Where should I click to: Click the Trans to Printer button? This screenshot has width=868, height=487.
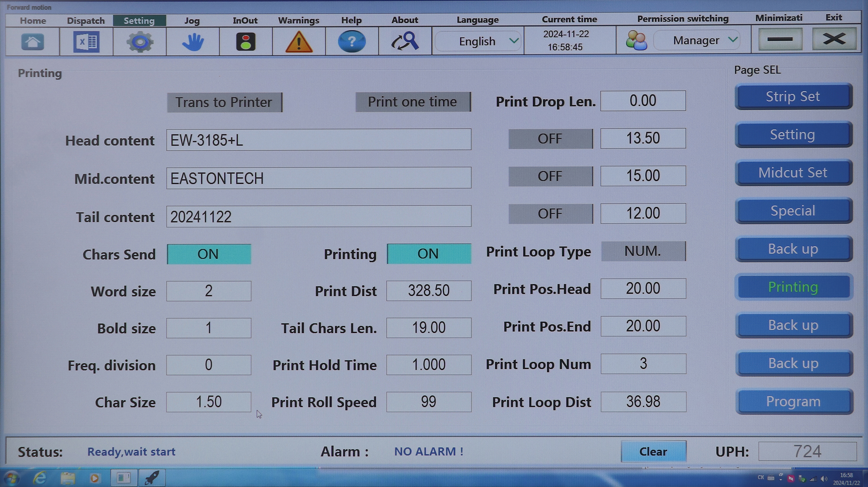(x=225, y=102)
